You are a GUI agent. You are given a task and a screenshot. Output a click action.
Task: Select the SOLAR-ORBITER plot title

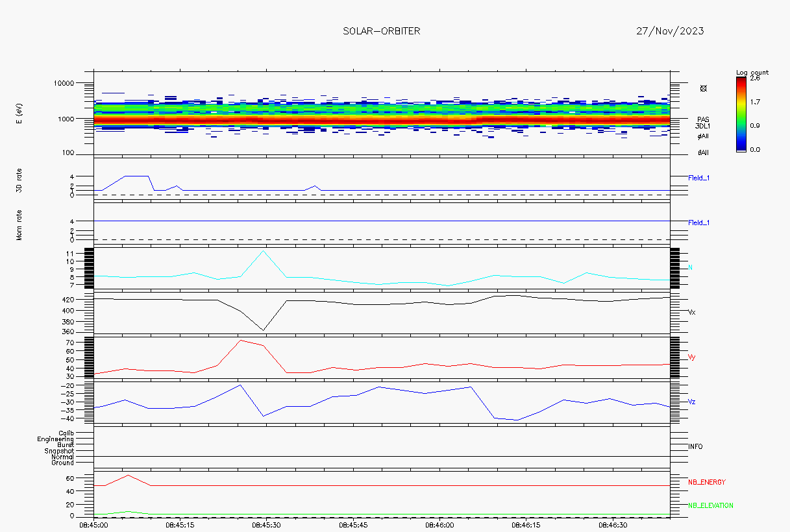click(381, 31)
